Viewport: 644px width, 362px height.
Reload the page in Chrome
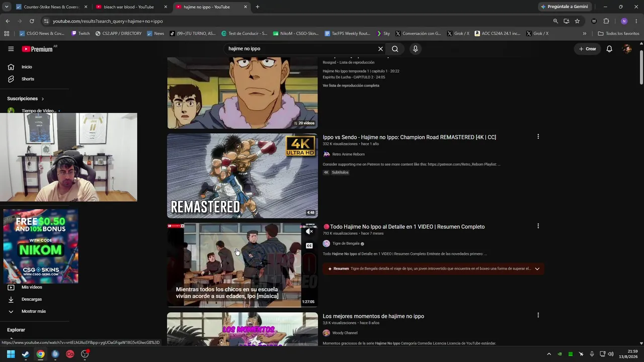[32, 21]
